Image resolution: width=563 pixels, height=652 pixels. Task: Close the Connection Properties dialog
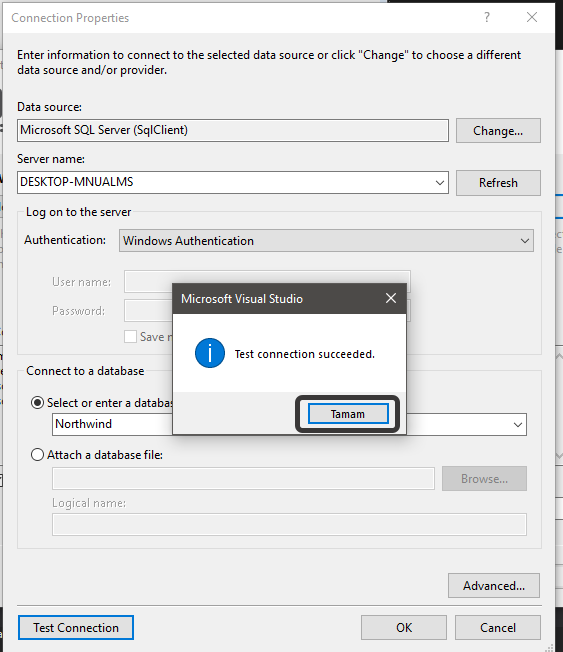click(x=532, y=17)
